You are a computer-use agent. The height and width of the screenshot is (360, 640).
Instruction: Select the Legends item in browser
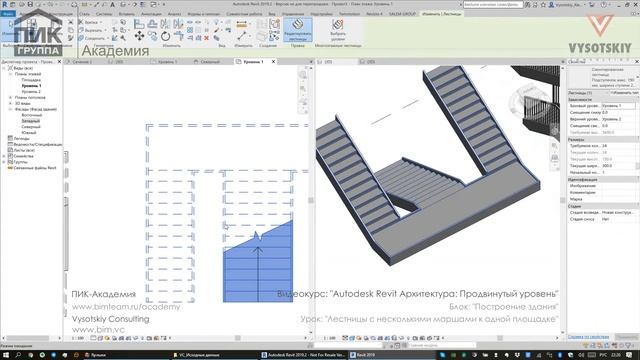(x=22, y=138)
